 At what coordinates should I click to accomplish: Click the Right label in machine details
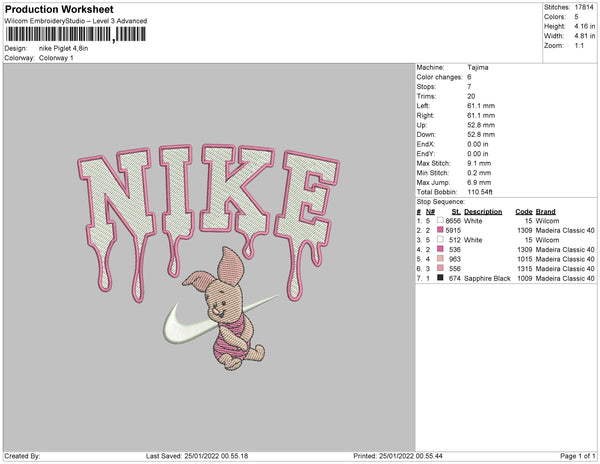[x=426, y=115]
